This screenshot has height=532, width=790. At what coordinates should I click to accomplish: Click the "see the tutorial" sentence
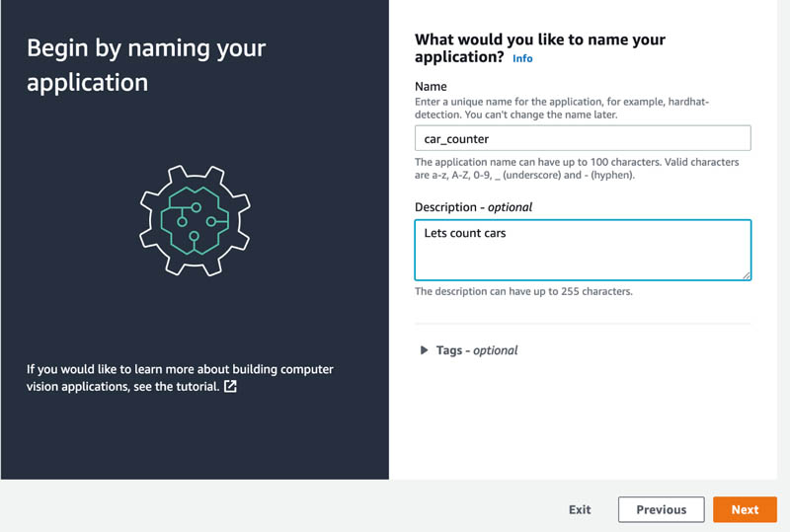pos(180,378)
